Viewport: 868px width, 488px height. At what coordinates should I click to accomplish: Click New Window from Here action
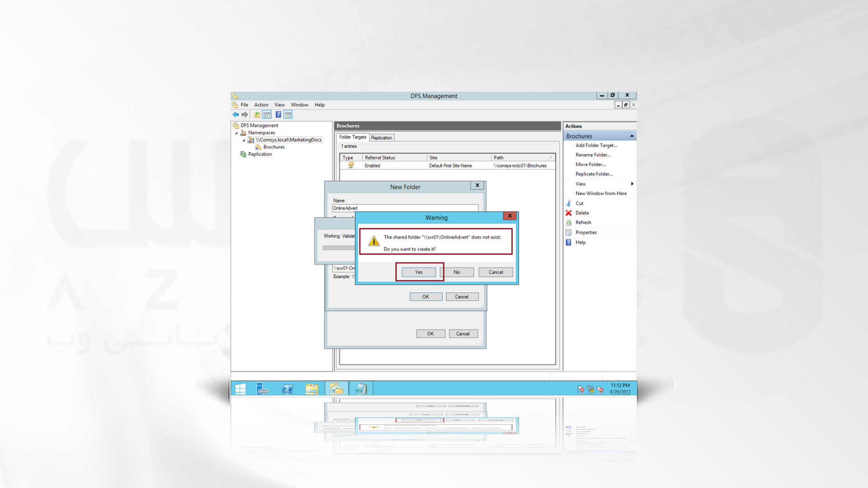coord(601,193)
